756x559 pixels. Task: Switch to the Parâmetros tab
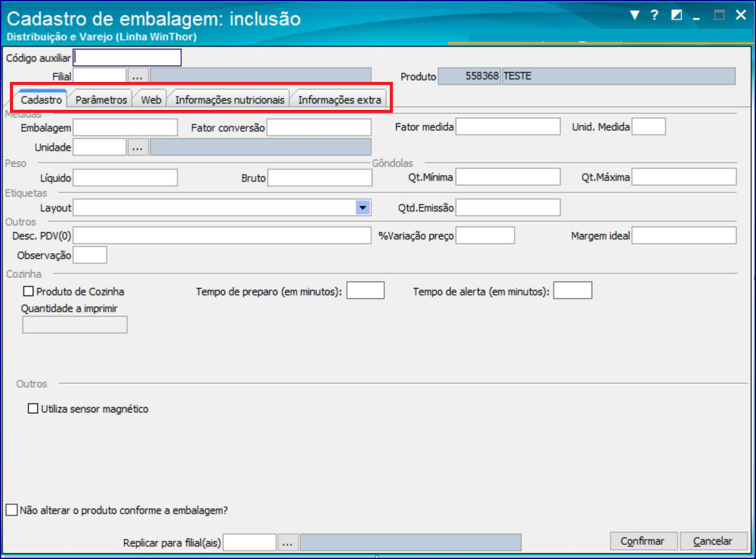coord(101,100)
